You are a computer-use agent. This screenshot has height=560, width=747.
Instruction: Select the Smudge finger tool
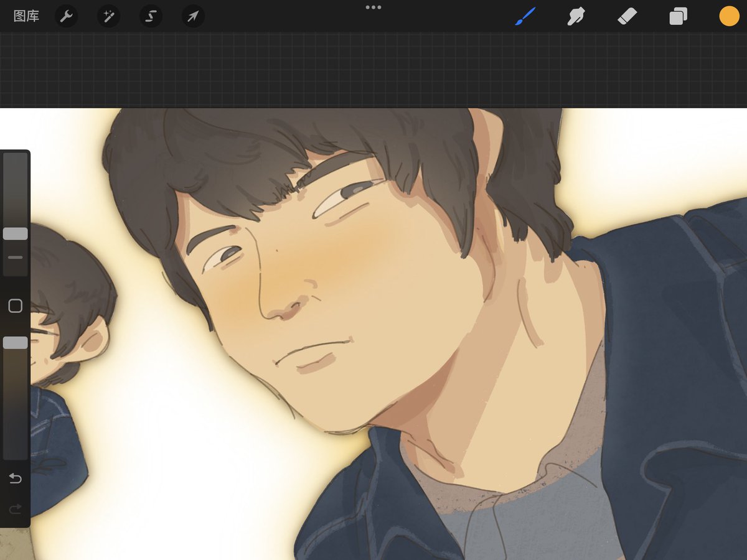[576, 16]
